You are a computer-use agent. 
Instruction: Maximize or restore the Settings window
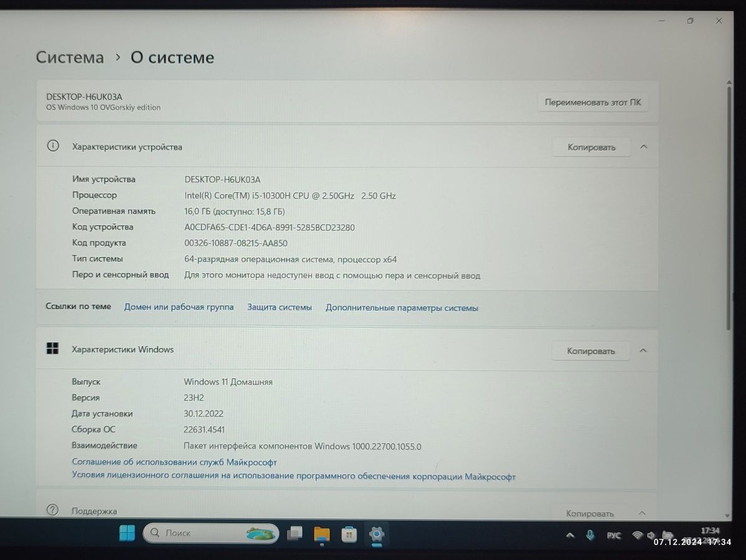(x=690, y=21)
